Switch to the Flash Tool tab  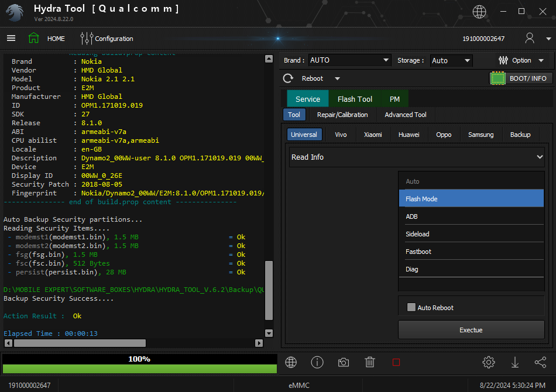[355, 99]
